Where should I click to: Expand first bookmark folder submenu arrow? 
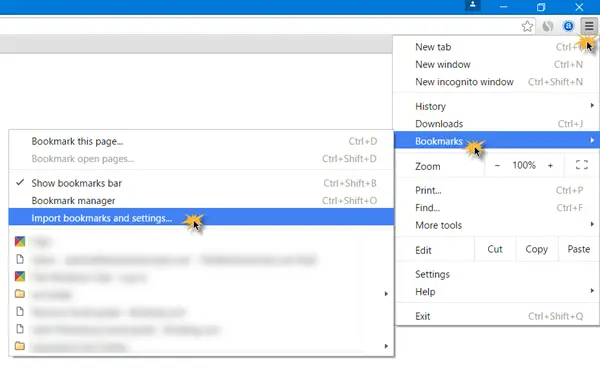tap(386, 294)
